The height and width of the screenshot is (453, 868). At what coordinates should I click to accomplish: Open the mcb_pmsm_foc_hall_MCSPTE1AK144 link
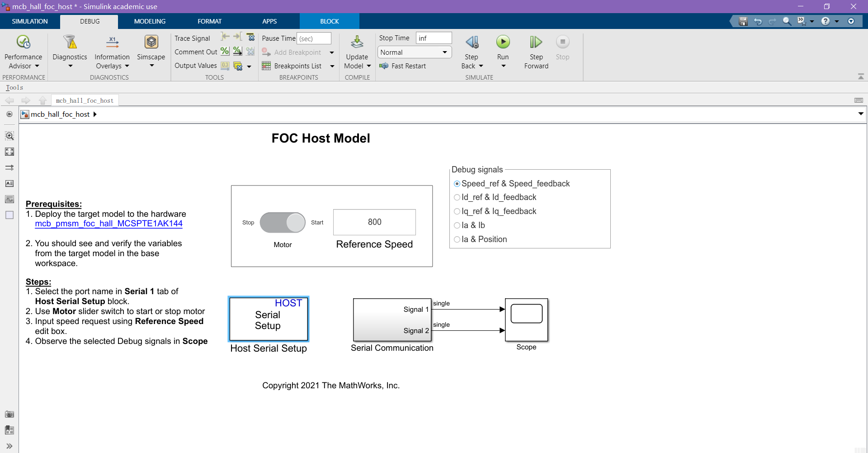[109, 224]
